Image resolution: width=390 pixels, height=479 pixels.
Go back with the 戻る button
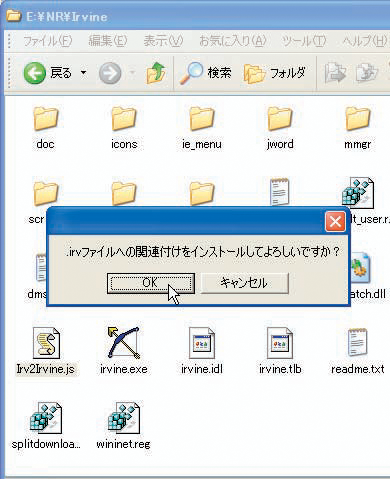47,73
